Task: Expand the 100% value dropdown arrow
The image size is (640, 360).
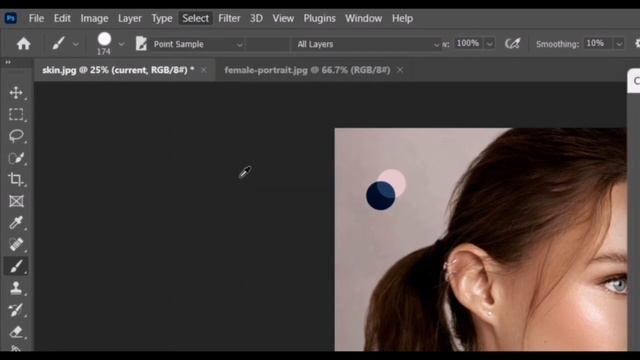Action: click(489, 44)
